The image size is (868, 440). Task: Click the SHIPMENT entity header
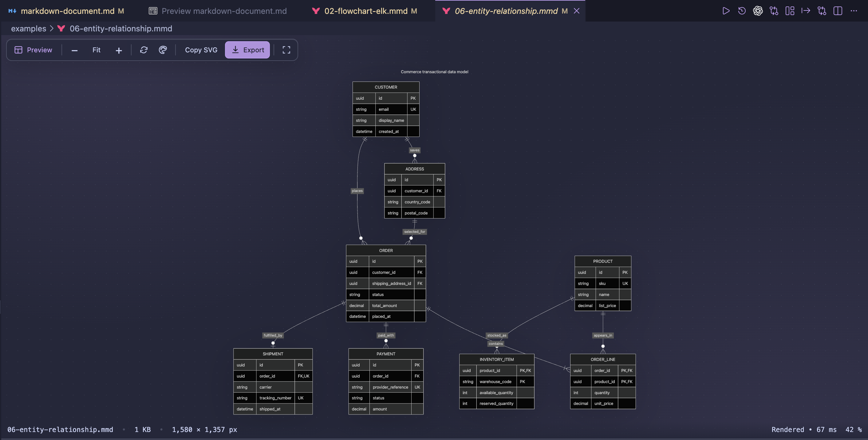tap(273, 354)
